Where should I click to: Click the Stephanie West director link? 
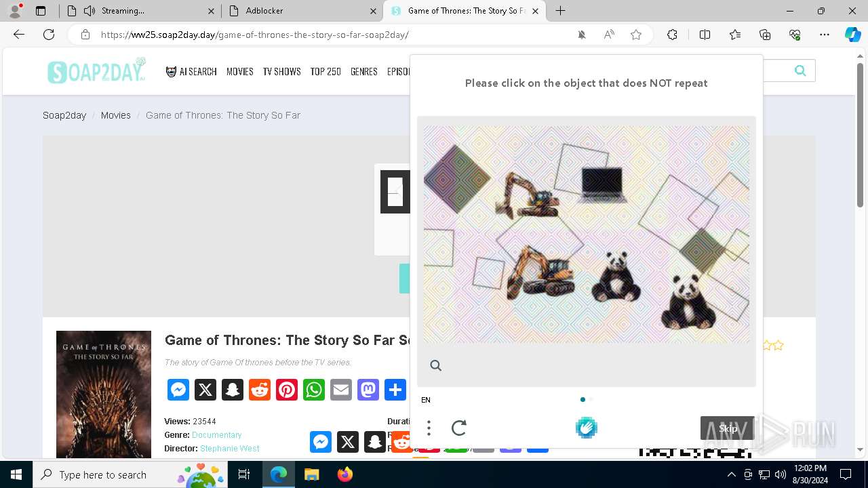click(x=230, y=448)
